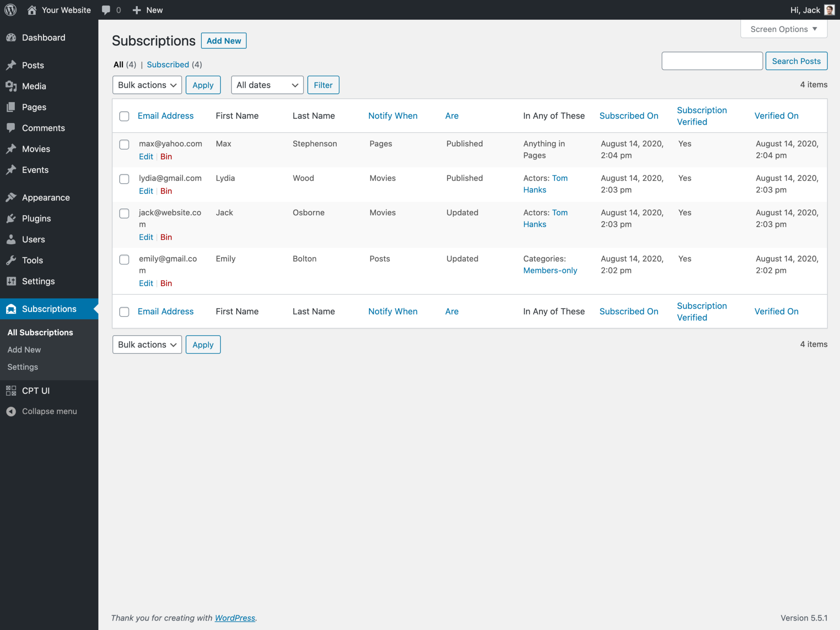
Task: Click the Add New button next to Subscriptions
Action: (x=224, y=41)
